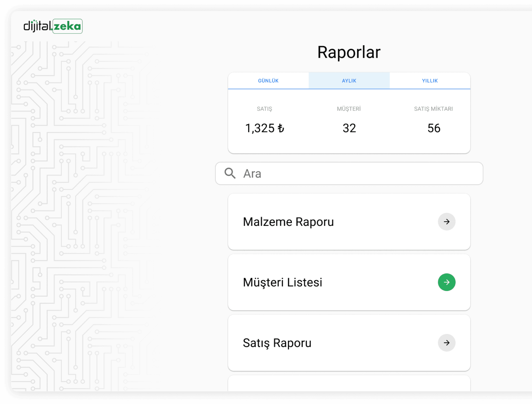Click the 1,325 ₺ sales value
This screenshot has height=404, width=532.
click(265, 128)
